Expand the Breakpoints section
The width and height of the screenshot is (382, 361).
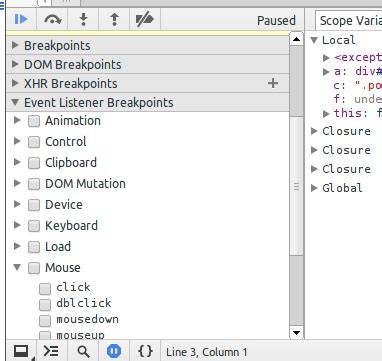(x=15, y=45)
